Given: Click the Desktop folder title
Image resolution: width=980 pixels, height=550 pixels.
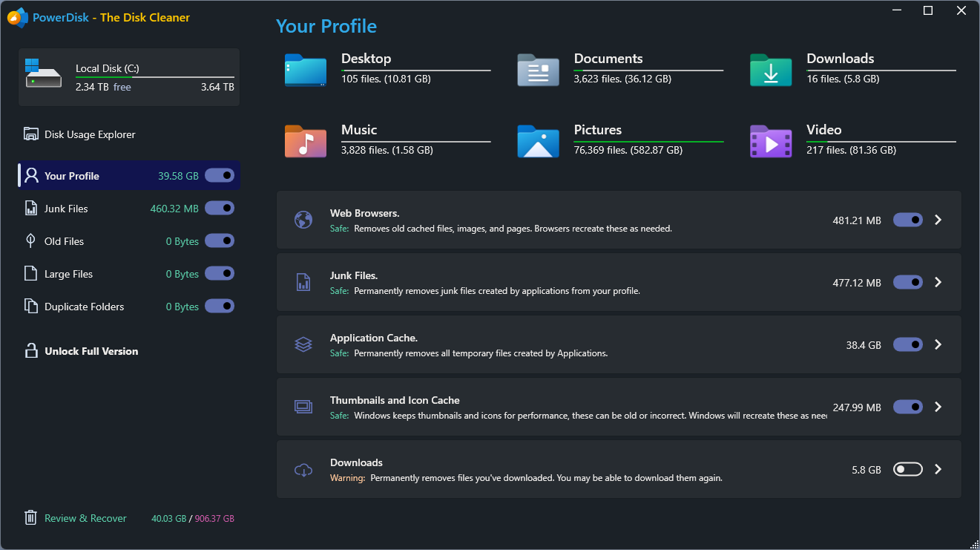Looking at the screenshot, I should (366, 59).
